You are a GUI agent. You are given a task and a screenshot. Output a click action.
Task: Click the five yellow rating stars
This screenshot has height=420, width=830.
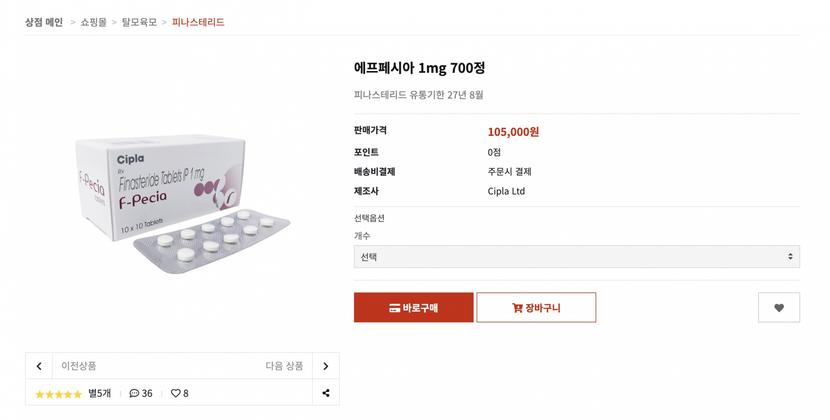click(59, 394)
